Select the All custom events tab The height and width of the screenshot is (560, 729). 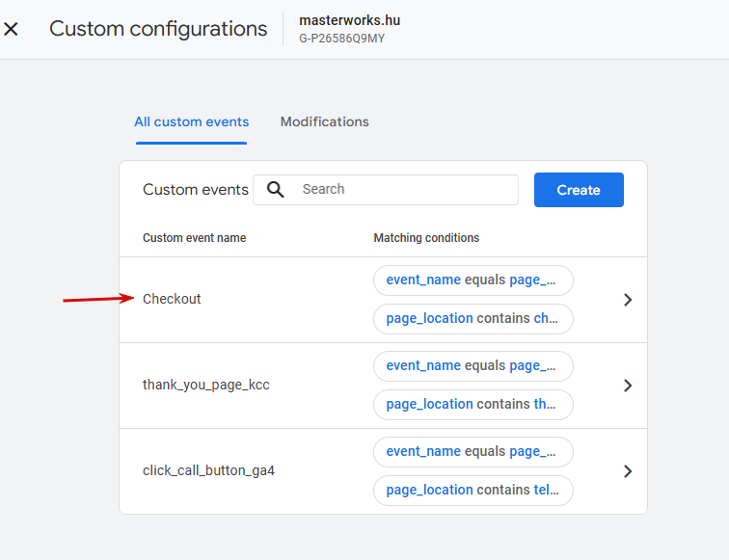[x=192, y=121]
